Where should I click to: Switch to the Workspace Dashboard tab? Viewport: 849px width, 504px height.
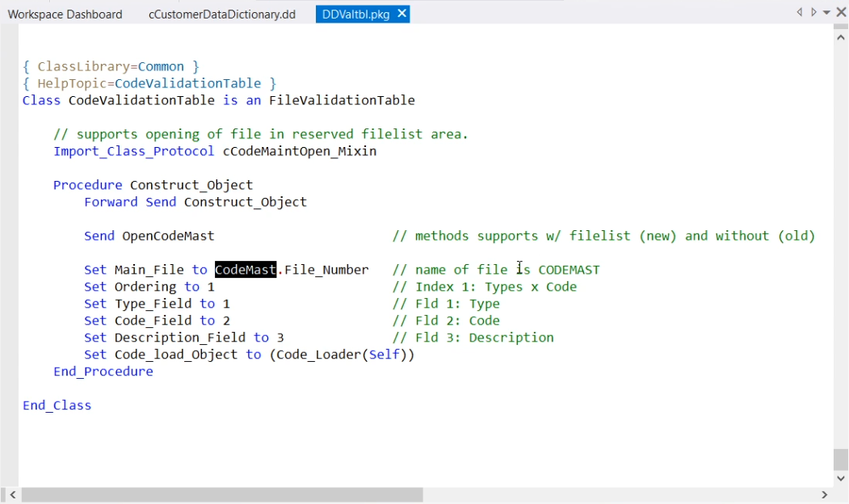(x=65, y=15)
